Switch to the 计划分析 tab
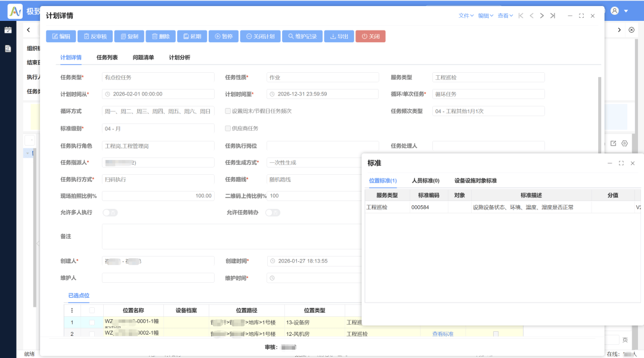This screenshot has height=358, width=644. [179, 57]
